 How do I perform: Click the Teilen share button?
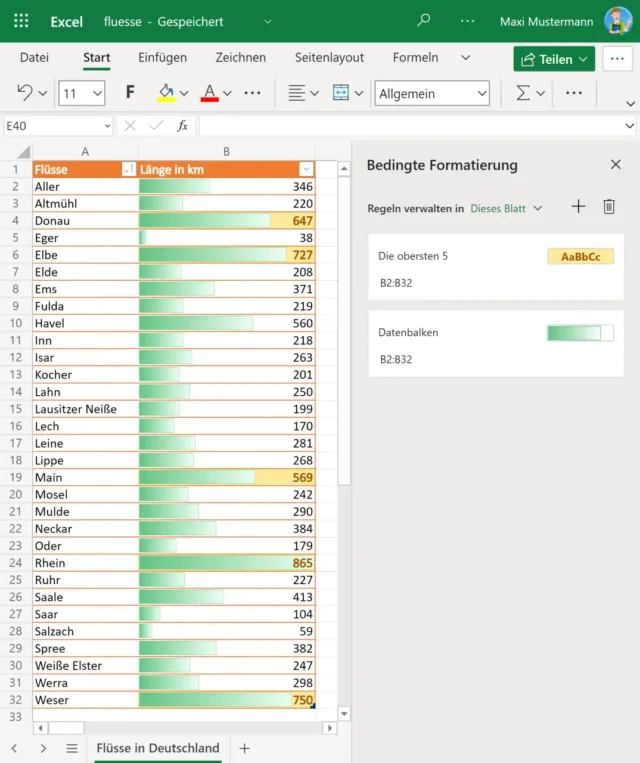pos(554,59)
